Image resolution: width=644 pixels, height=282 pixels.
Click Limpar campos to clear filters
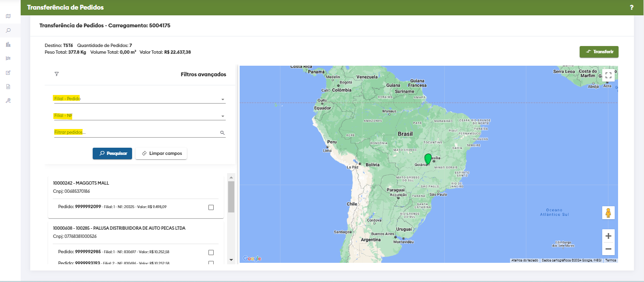[161, 153]
